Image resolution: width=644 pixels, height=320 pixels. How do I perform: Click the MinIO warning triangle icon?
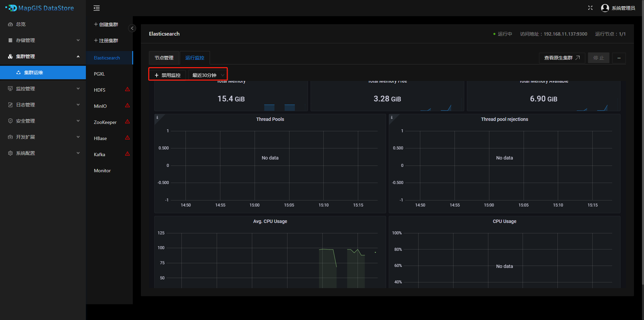(x=127, y=105)
